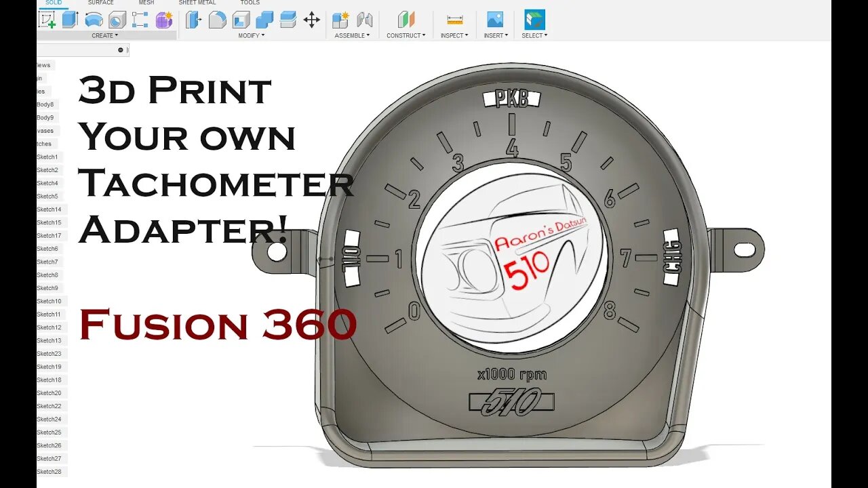Select the Press Pull tool icon
This screenshot has width=868, height=488.
[x=194, y=20]
